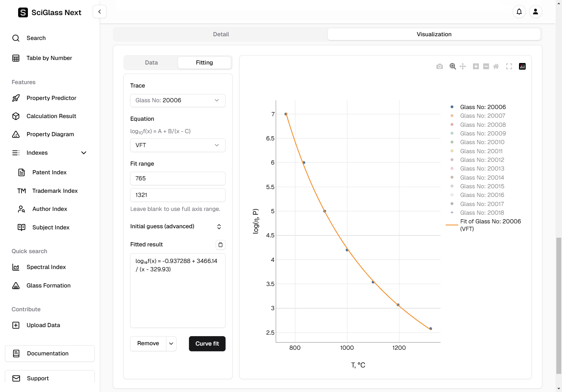Open the Trace dropdown Glass No: 20006
Viewport: 562px width, 392px height.
point(178,100)
